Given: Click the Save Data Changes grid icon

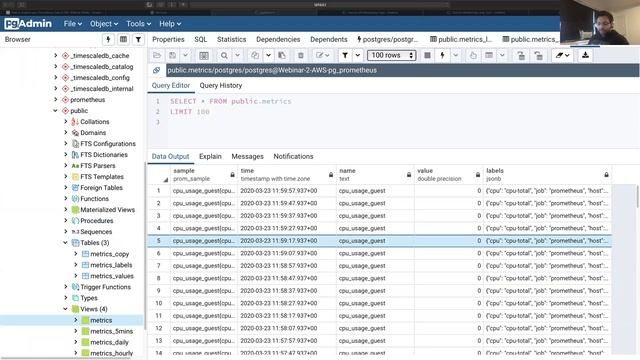Looking at the screenshot, I should (204, 55).
